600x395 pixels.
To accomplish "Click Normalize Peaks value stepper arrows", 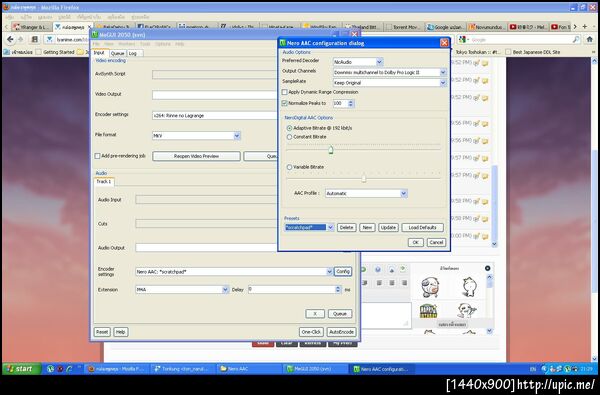I will [x=351, y=103].
